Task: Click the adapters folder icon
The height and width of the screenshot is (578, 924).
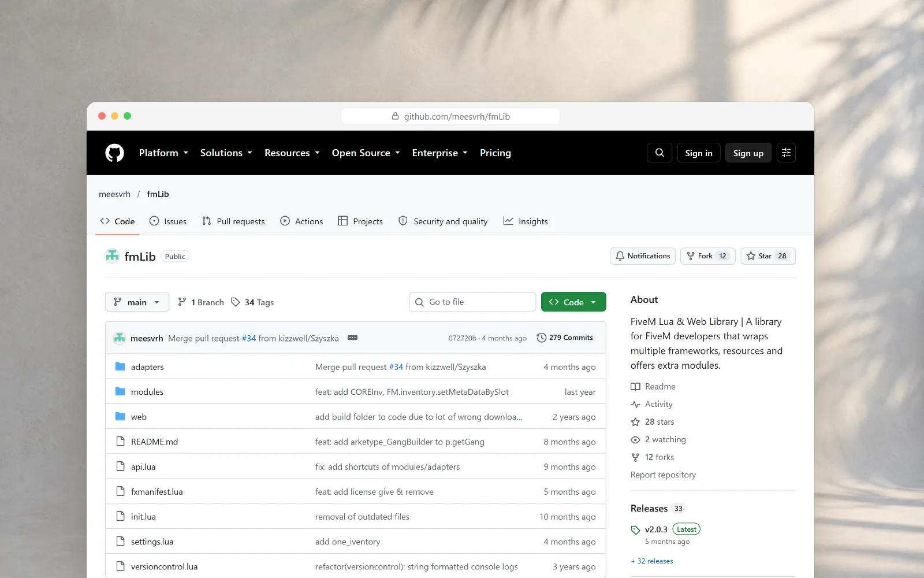Action: pyautogui.click(x=120, y=366)
